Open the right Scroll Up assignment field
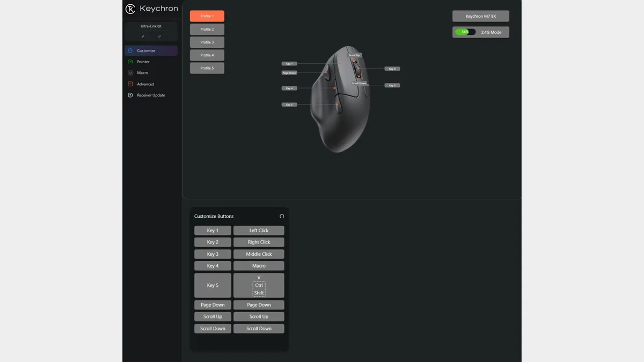This screenshot has width=644, height=362. [259, 317]
